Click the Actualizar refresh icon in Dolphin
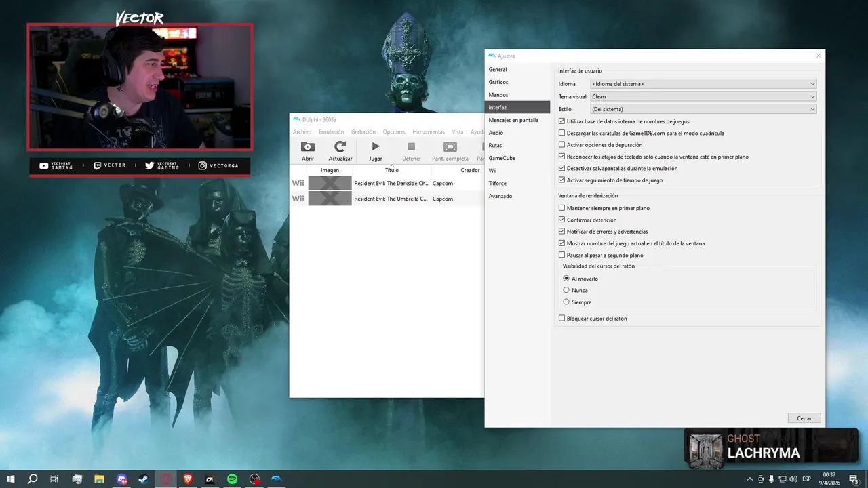 click(340, 147)
